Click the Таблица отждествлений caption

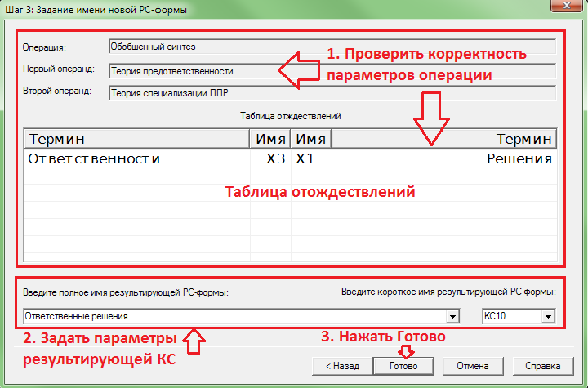[291, 116]
